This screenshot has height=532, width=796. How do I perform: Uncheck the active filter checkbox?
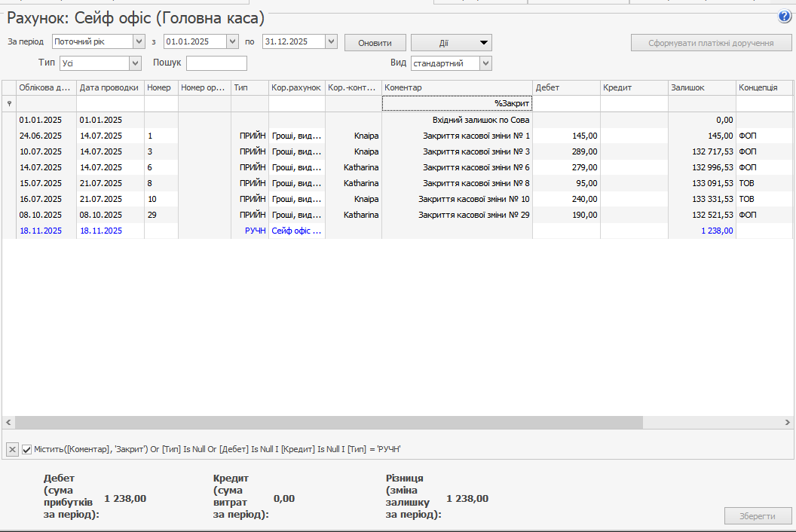(27, 449)
